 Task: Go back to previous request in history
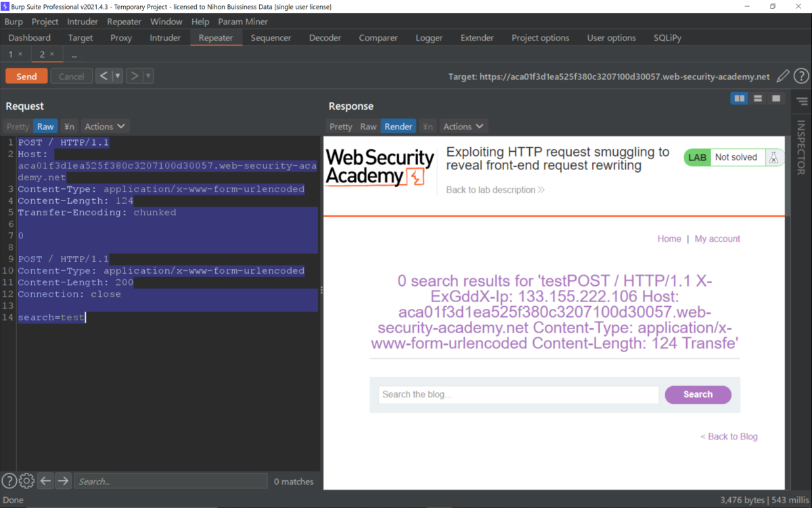pyautogui.click(x=104, y=76)
